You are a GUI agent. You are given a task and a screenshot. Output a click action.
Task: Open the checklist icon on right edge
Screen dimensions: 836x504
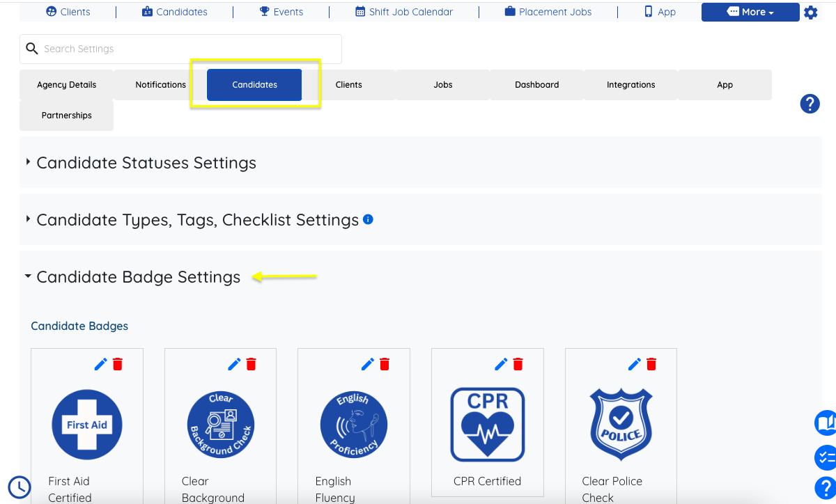826,457
